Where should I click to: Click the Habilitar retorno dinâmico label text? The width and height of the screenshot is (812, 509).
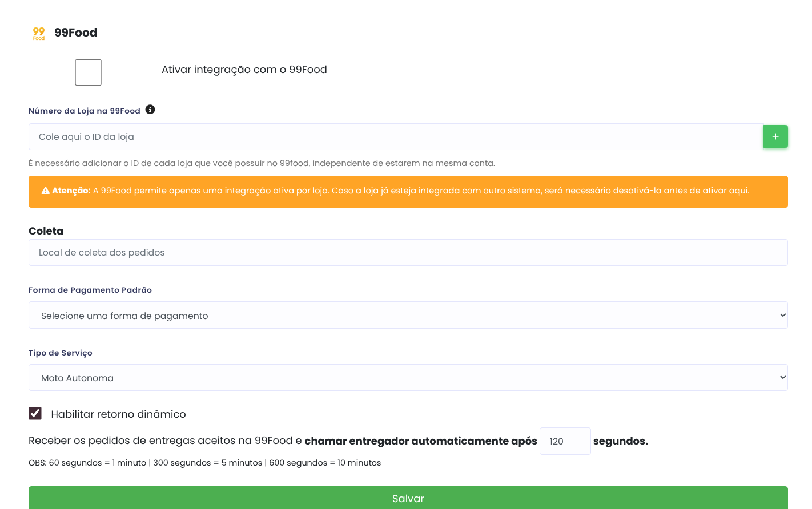pos(118,414)
